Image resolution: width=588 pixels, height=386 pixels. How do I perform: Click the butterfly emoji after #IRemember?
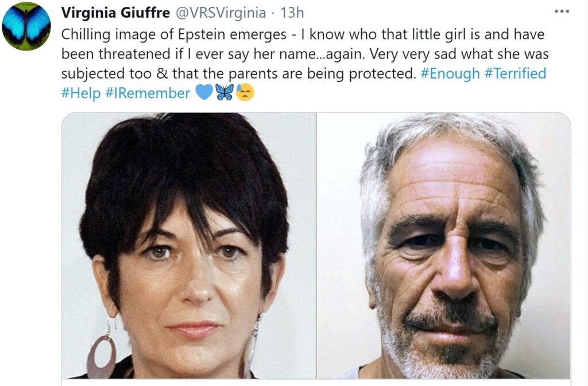[225, 92]
